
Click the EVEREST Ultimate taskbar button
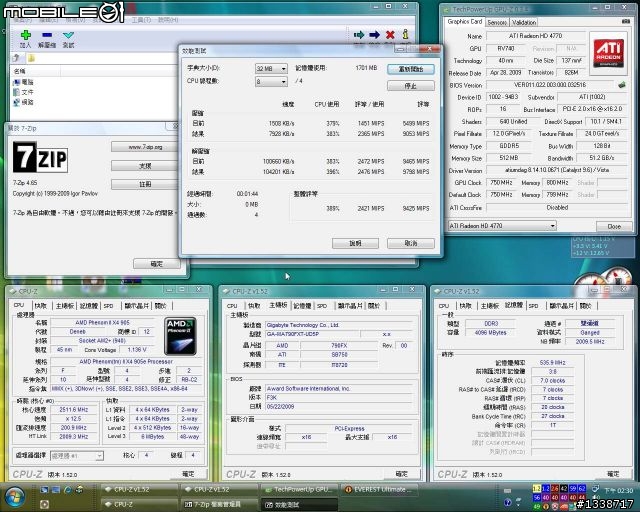379,489
